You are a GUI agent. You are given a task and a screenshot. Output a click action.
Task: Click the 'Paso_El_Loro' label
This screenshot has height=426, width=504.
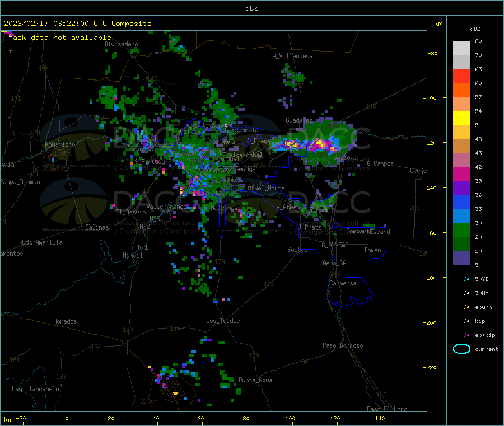[x=387, y=409]
